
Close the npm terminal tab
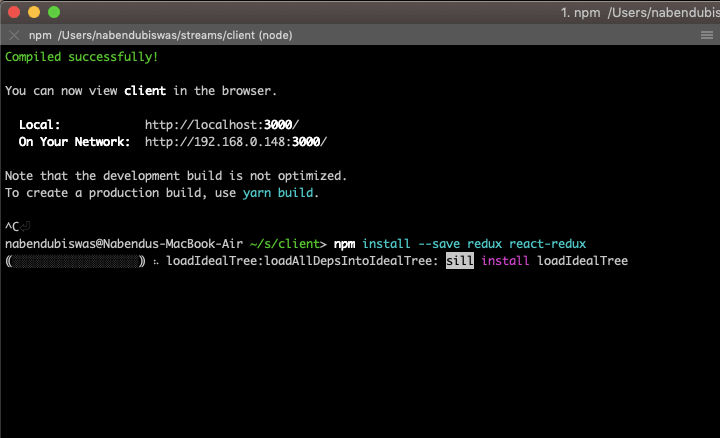[x=14, y=35]
